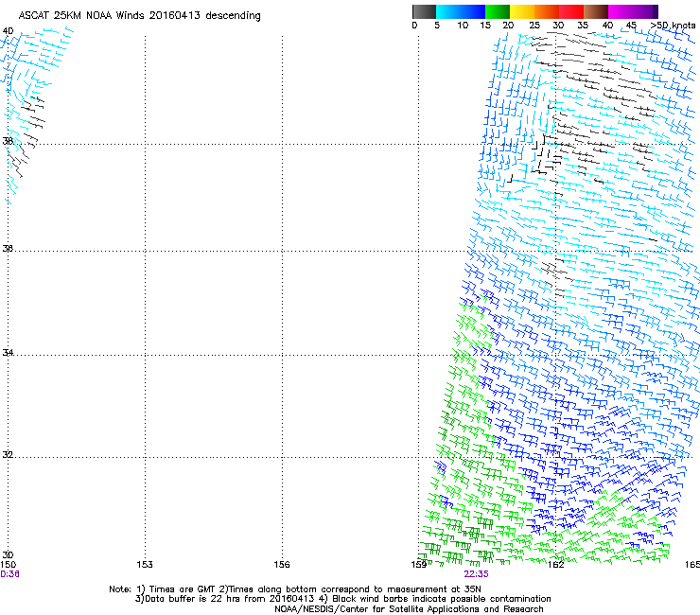Click the legend tick label '35'
700x615 pixels.
click(583, 26)
